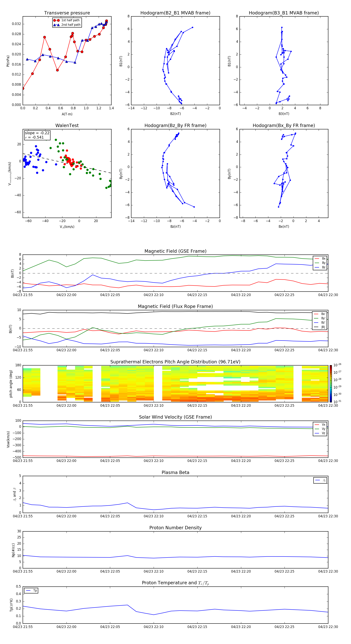Click the Proton Temperature and Te/Tp title
Image resolution: width=351 pixels, height=644 pixels.
(x=175, y=583)
